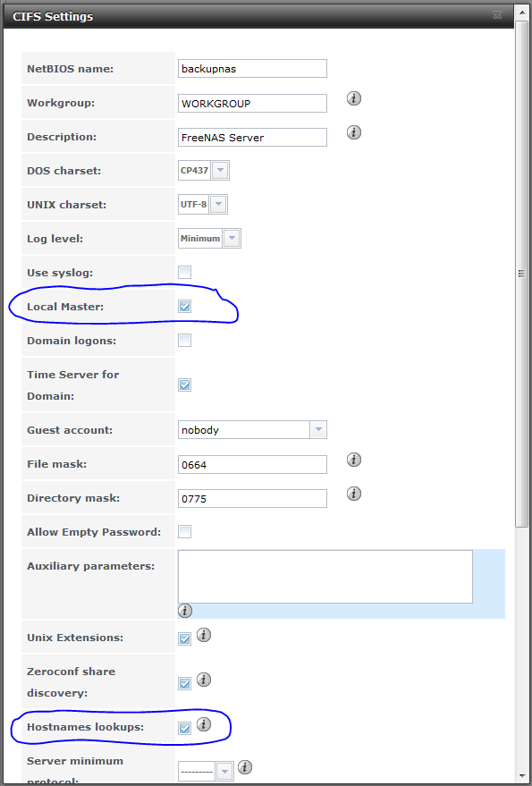Enable the Use syslog checkbox

pyautogui.click(x=184, y=272)
